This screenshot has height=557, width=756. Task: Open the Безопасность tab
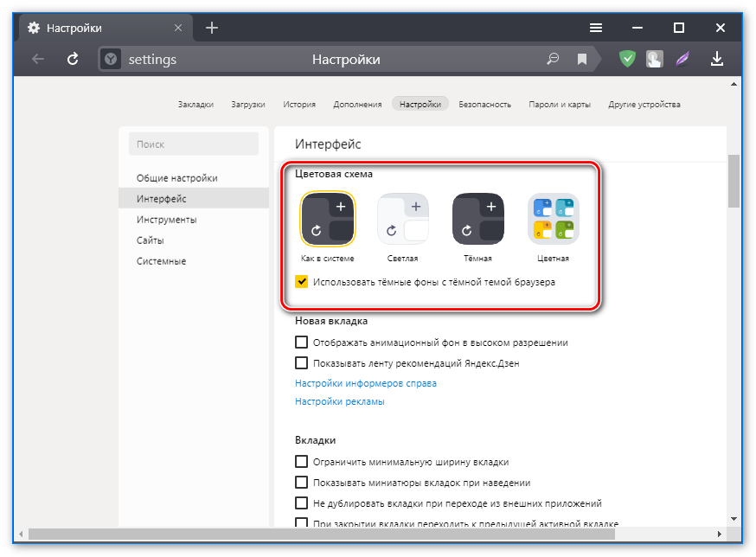point(484,105)
